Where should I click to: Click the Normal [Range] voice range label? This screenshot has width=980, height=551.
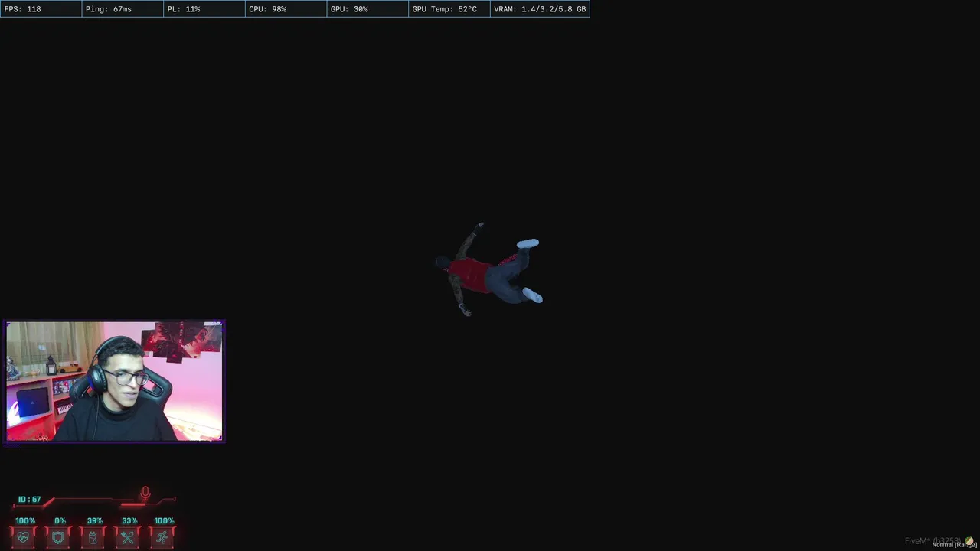tap(954, 545)
